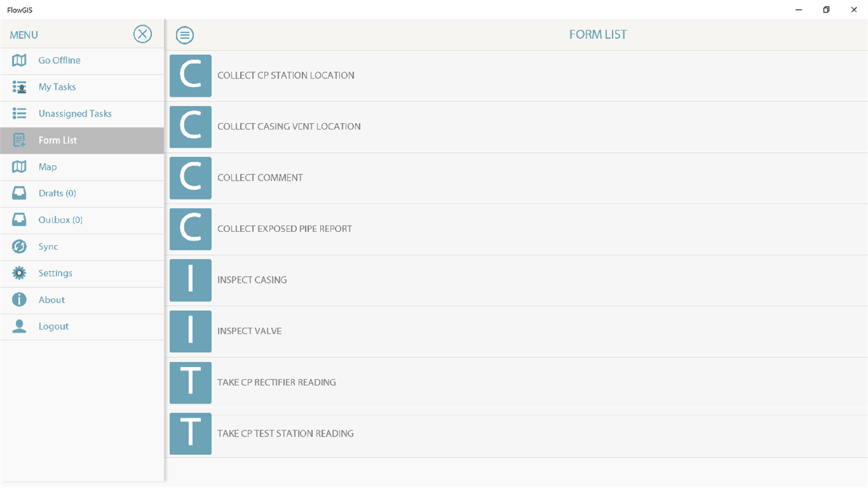Click the Form List document icon
The image size is (868, 488).
click(x=19, y=140)
